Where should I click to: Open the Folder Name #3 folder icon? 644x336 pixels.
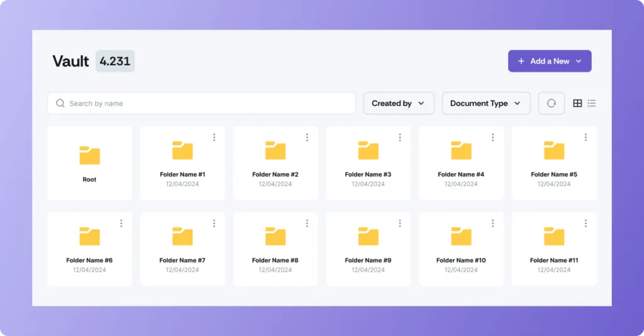point(368,150)
